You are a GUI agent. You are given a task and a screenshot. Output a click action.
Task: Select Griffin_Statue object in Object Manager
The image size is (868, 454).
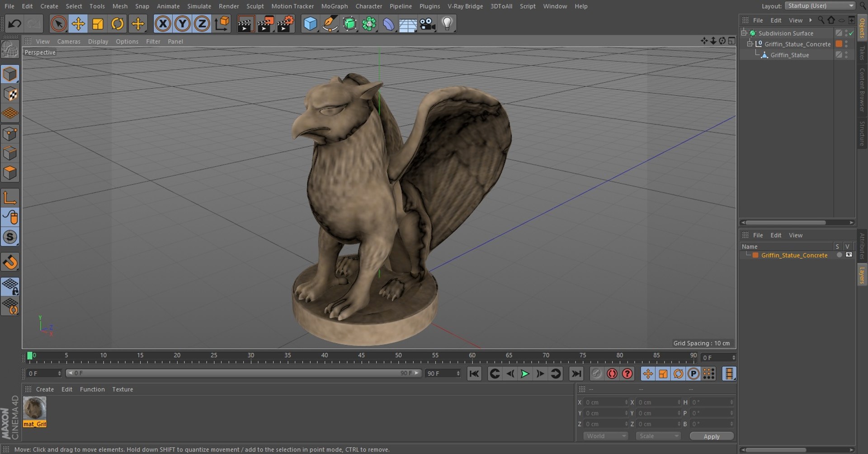pyautogui.click(x=789, y=55)
